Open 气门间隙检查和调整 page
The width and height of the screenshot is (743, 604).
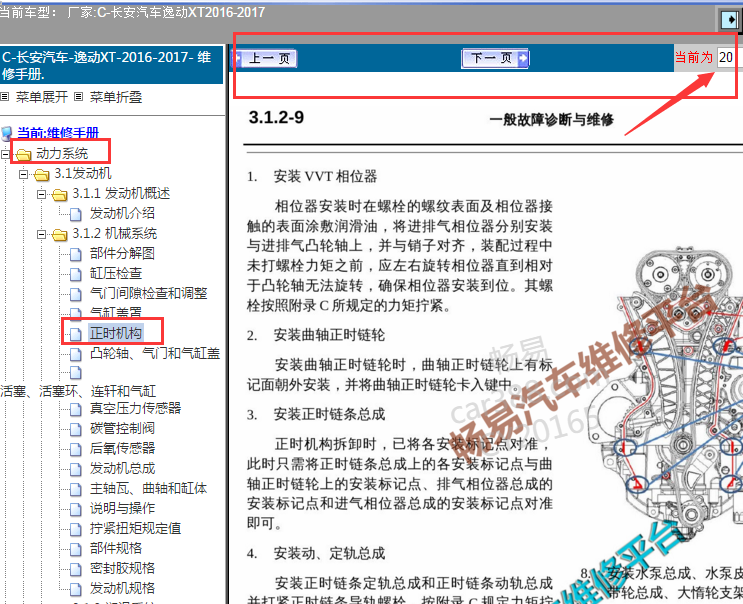tap(149, 293)
